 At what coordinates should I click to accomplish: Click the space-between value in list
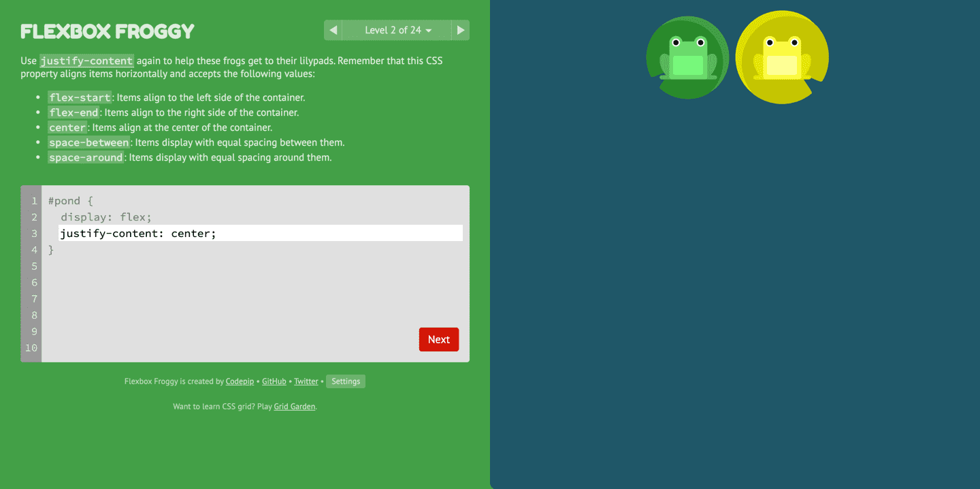pos(88,142)
